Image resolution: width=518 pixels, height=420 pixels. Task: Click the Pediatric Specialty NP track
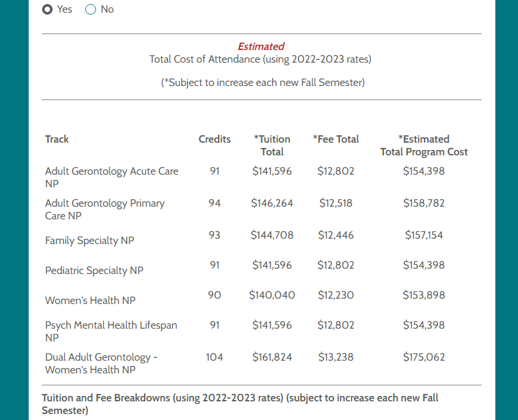coord(94,271)
